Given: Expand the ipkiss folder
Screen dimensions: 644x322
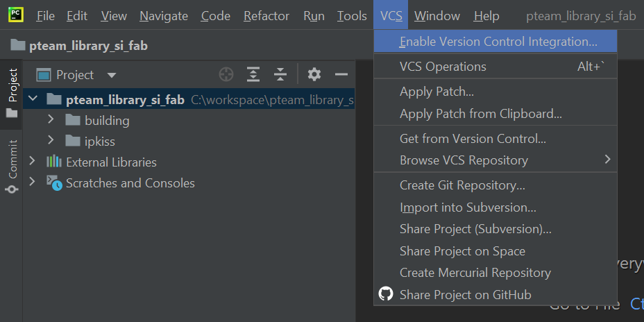Looking at the screenshot, I should coord(51,141).
